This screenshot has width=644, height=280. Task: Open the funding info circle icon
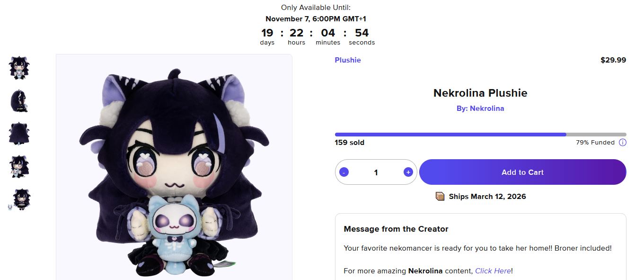622,142
